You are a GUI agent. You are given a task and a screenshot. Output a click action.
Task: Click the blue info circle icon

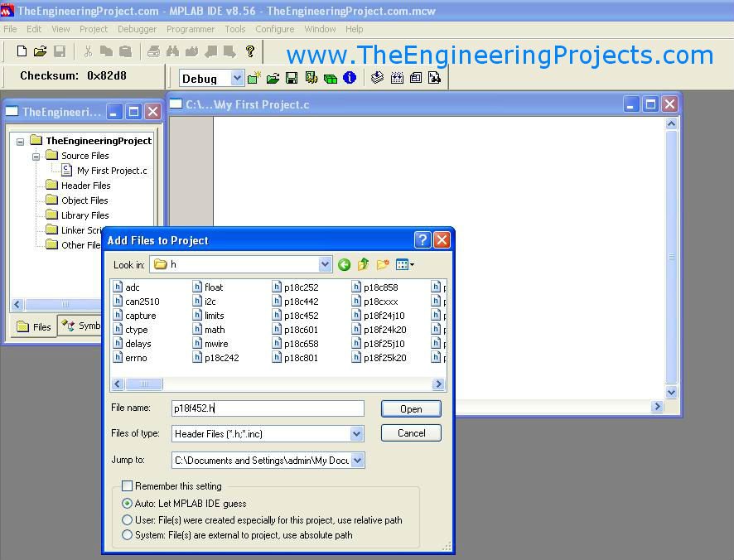(350, 78)
